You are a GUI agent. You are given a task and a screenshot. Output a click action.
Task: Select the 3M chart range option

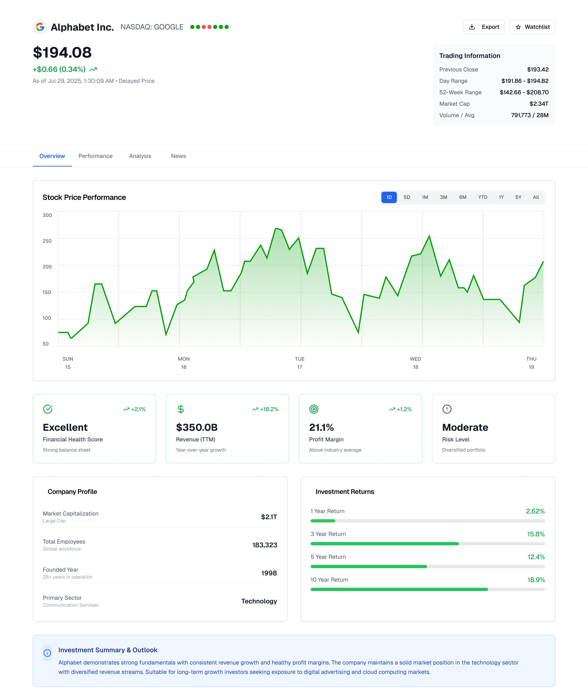(x=444, y=197)
